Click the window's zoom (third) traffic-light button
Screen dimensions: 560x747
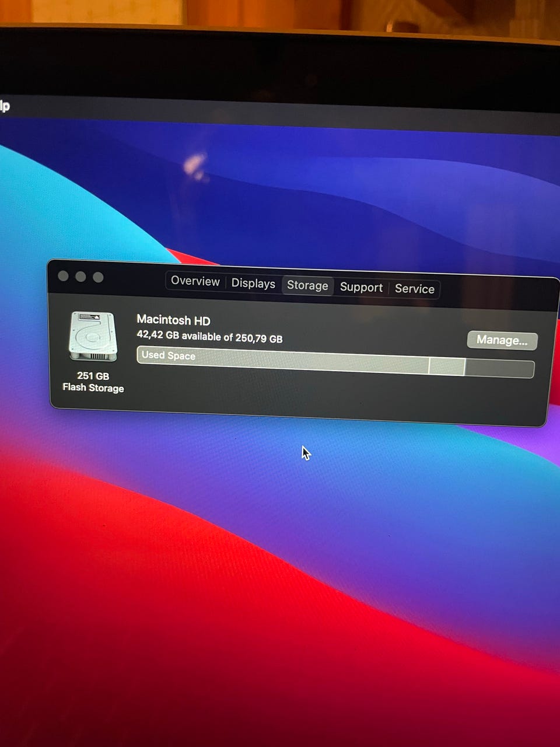[98, 277]
